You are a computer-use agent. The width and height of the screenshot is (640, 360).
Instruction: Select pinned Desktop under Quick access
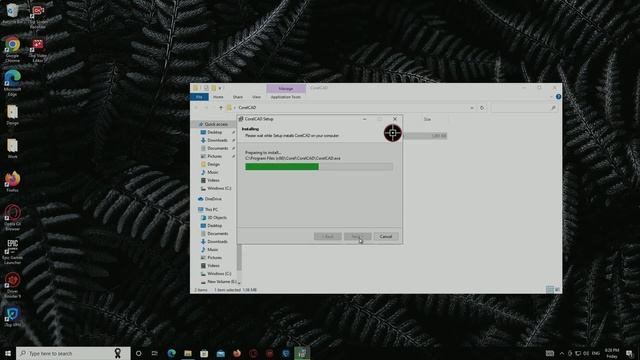215,132
